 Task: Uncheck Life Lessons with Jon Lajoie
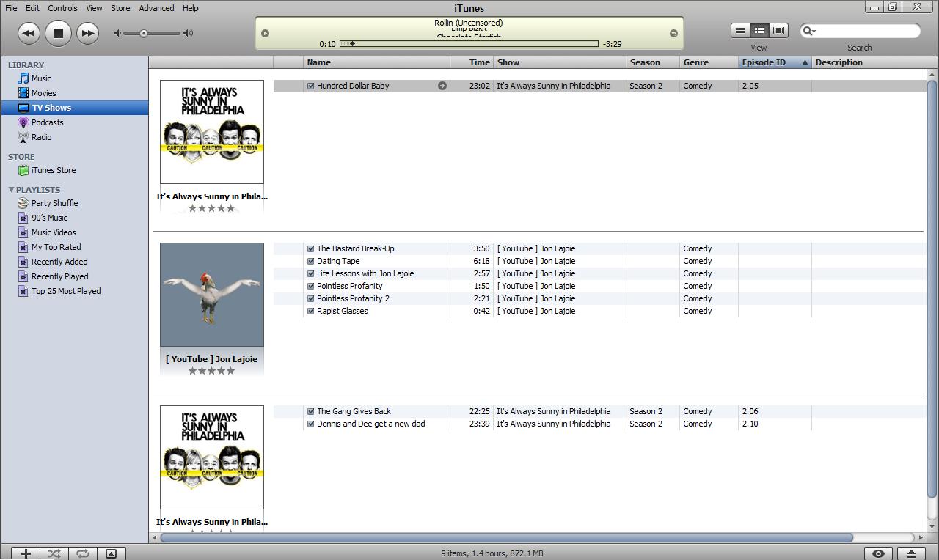coord(310,273)
